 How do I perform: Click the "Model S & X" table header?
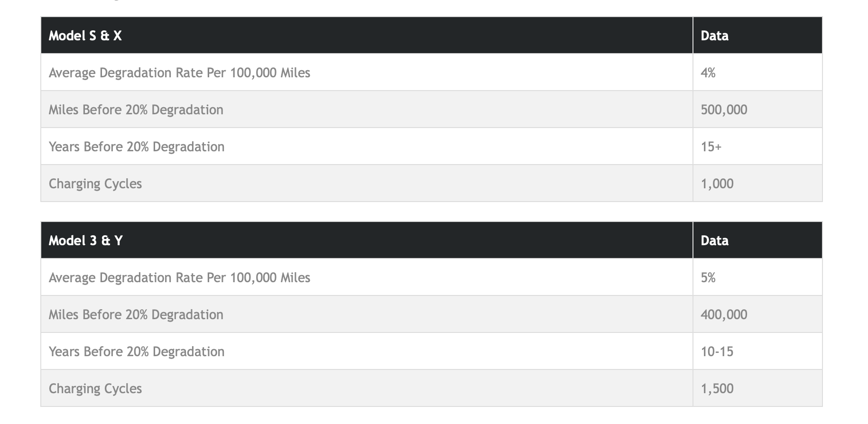click(x=85, y=36)
